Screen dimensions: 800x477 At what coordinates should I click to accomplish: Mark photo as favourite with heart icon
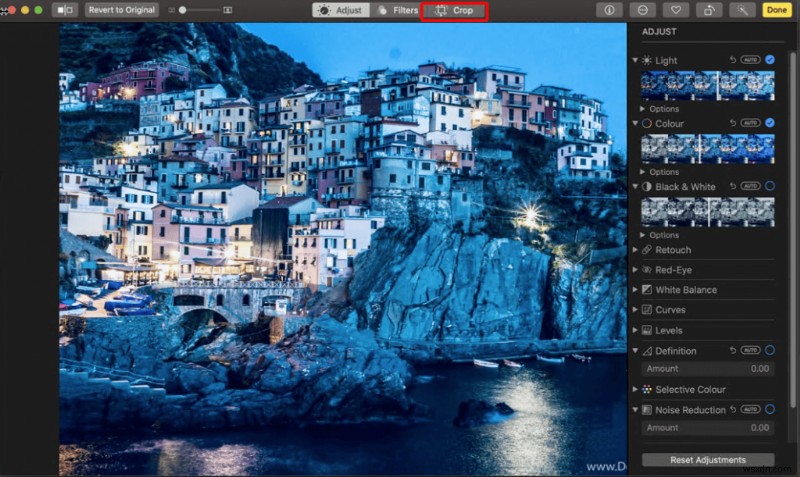[676, 10]
